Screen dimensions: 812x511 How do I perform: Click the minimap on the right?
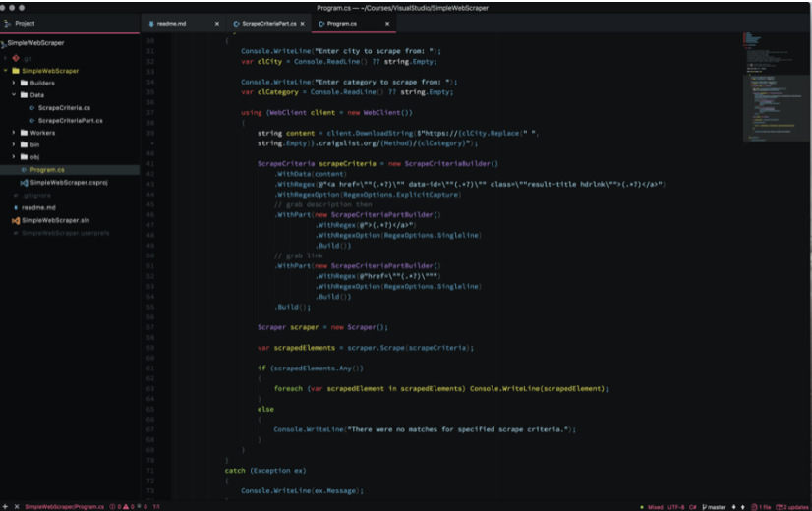click(x=775, y=88)
